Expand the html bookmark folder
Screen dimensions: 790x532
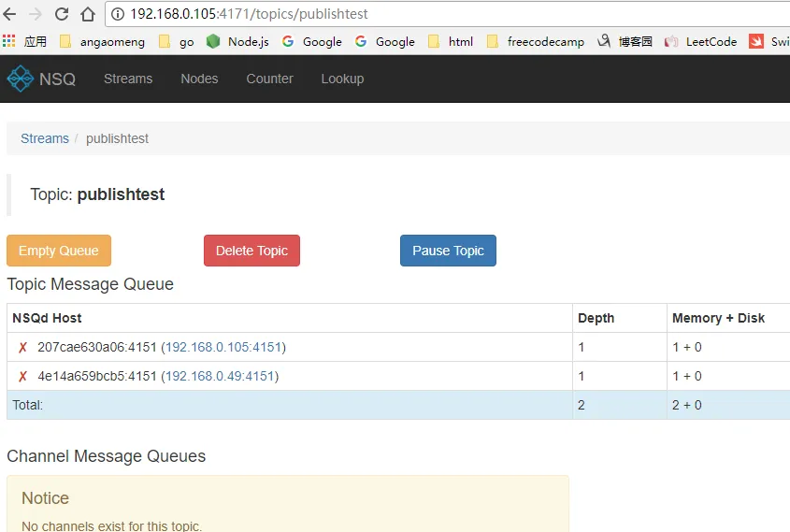coord(451,41)
